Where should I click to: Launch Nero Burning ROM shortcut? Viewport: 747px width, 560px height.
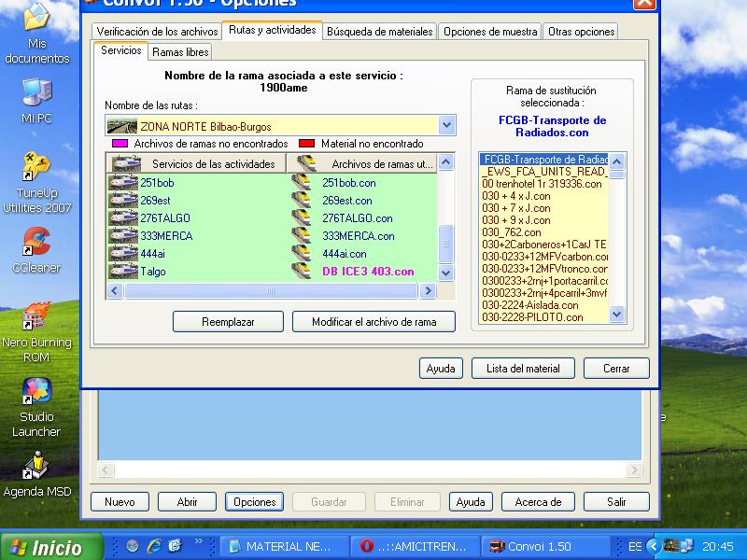tap(37, 317)
